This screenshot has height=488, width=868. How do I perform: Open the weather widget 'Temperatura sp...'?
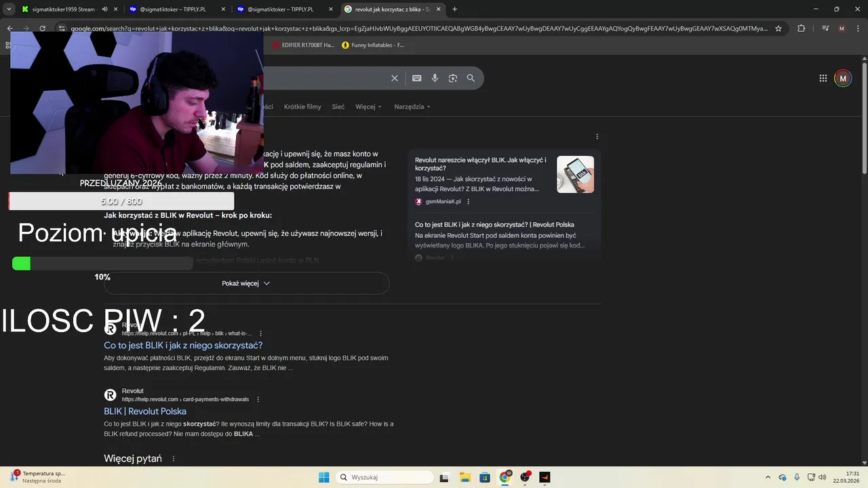tap(38, 477)
